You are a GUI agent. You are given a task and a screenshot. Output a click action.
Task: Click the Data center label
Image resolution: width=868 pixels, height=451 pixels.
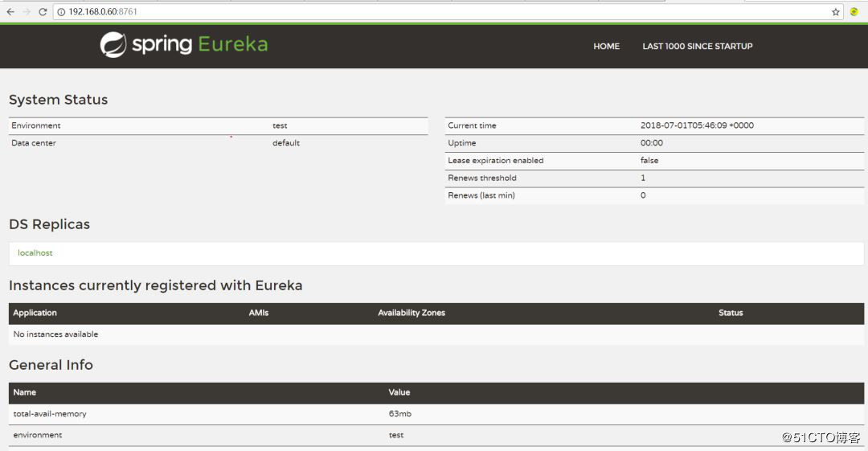[34, 143]
